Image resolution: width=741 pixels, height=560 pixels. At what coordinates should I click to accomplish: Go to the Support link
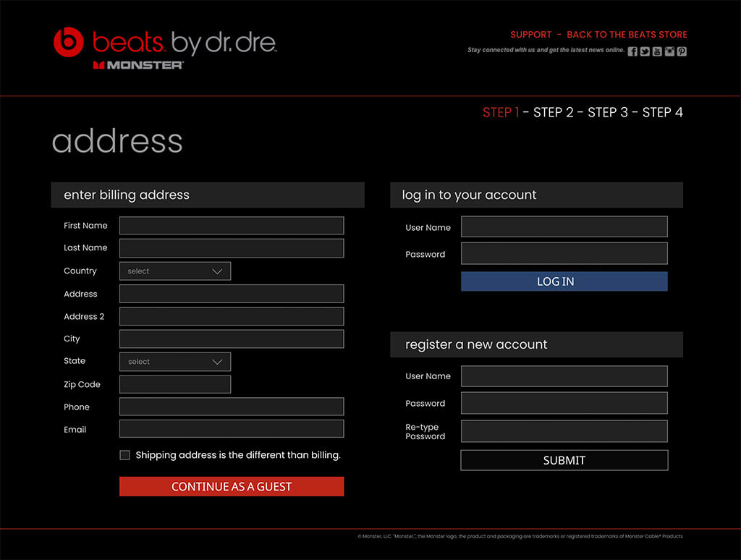530,35
